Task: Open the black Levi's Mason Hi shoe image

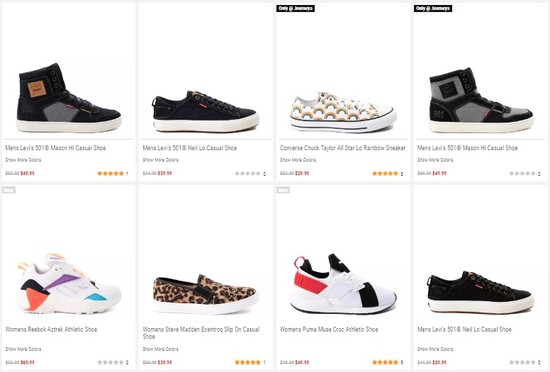Action: [69, 98]
